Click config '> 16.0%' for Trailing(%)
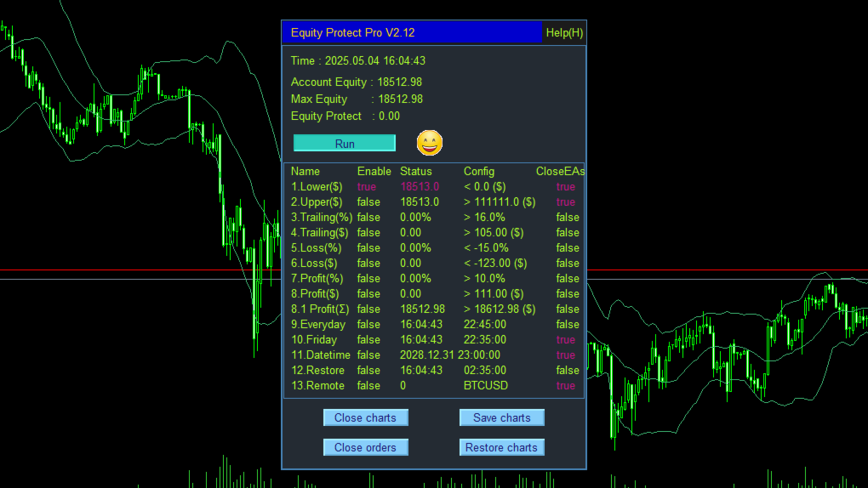Image resolution: width=868 pixels, height=488 pixels. point(484,218)
